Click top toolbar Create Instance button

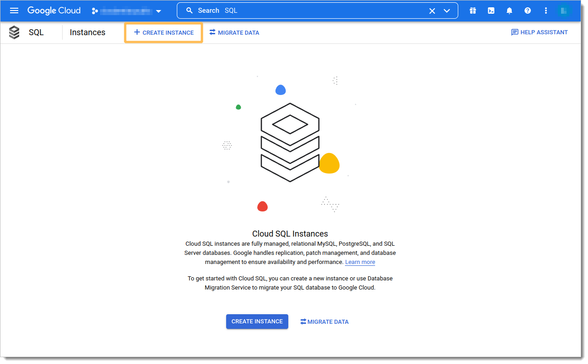[164, 33]
